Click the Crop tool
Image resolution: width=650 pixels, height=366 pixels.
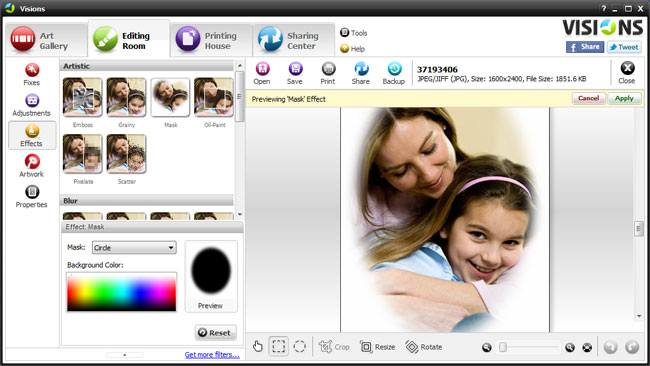(334, 347)
